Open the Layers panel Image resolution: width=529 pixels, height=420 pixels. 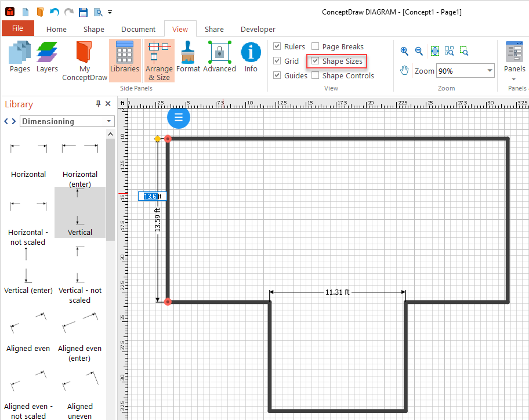tap(47, 57)
